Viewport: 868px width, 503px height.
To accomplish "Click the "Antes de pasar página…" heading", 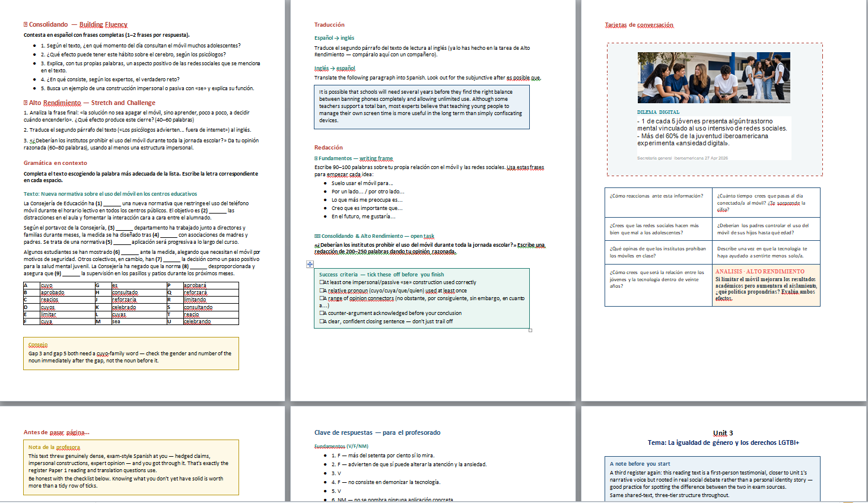I will pyautogui.click(x=56, y=432).
